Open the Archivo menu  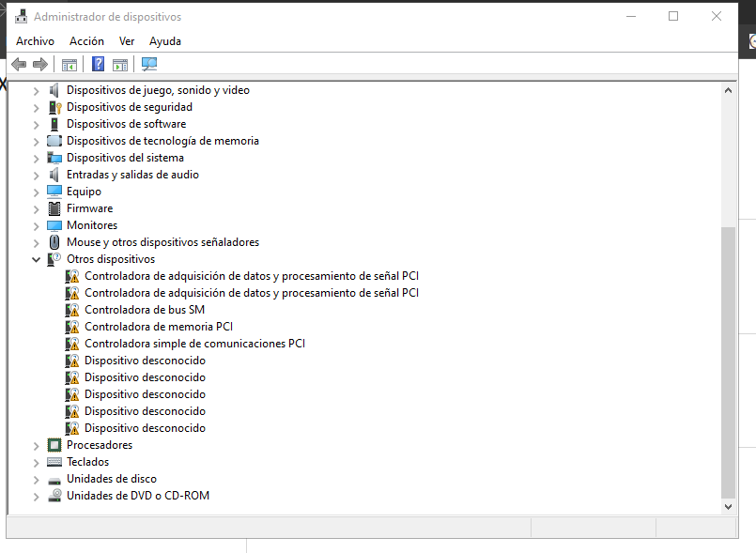tap(35, 40)
